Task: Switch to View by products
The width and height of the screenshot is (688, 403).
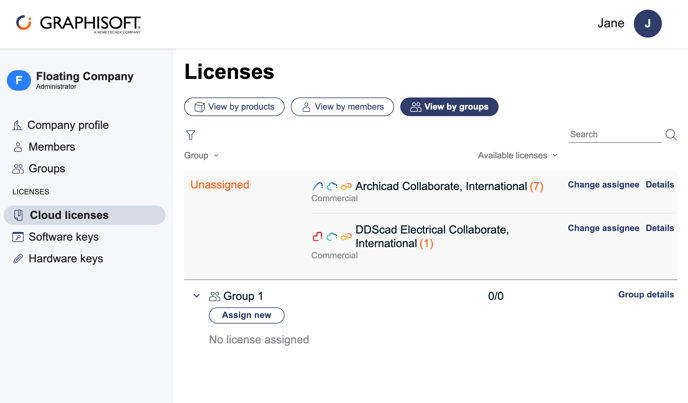Action: [x=234, y=107]
